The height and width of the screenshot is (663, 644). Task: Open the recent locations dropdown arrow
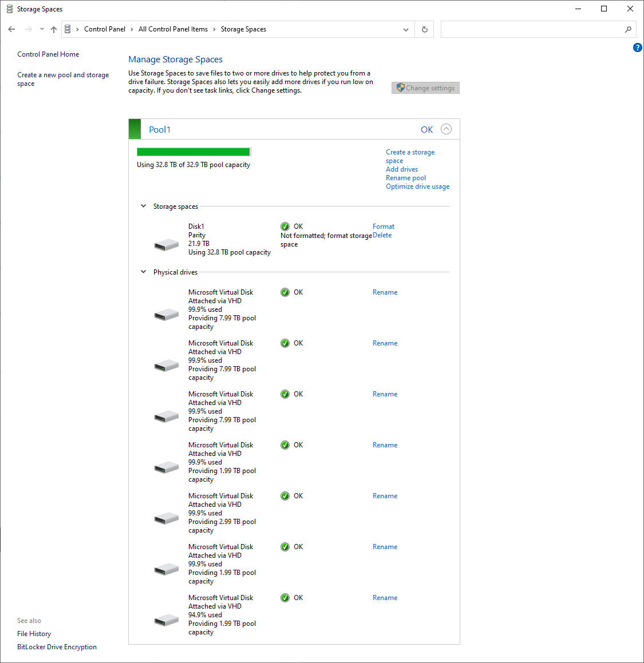coord(41,29)
